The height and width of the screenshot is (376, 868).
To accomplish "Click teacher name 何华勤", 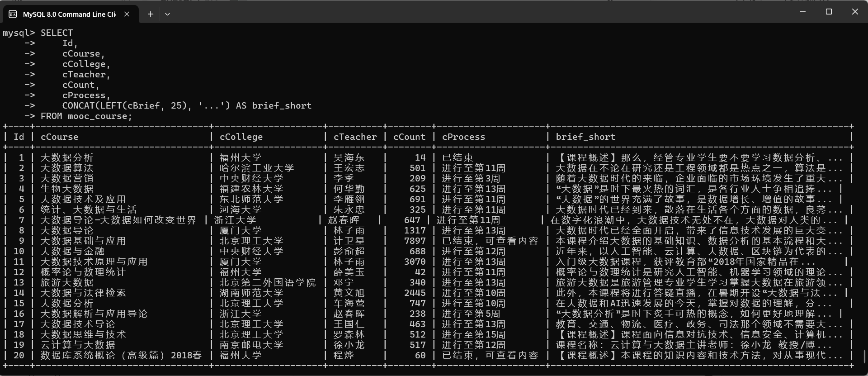I will point(349,189).
